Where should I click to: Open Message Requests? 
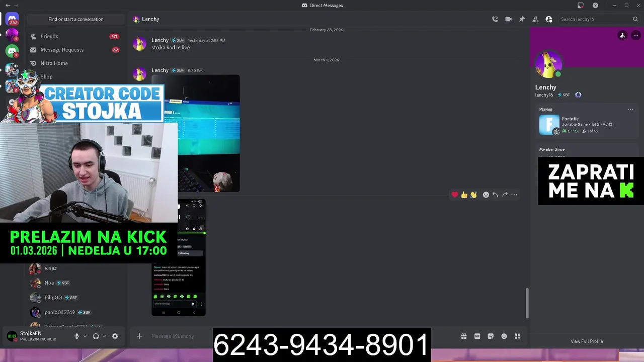pos(75,50)
